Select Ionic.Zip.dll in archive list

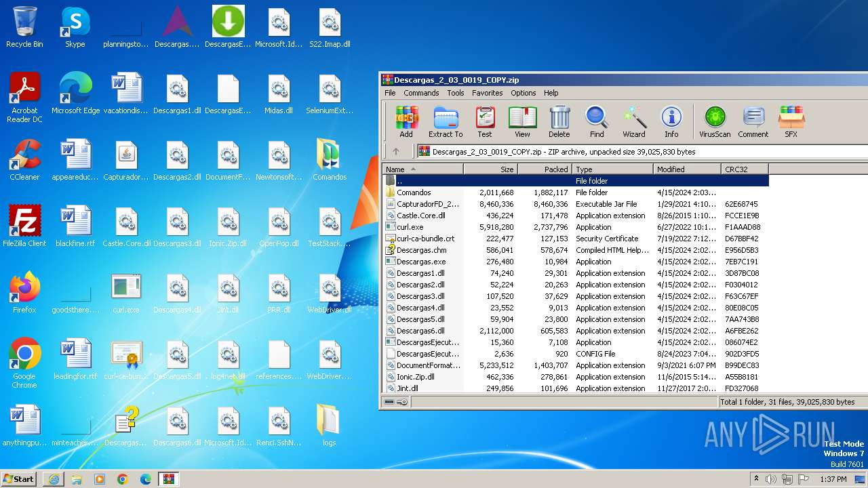tap(576, 377)
